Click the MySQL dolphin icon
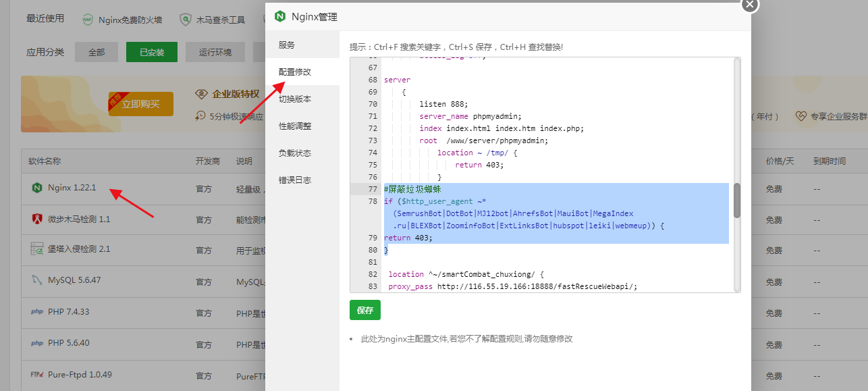 click(36, 280)
